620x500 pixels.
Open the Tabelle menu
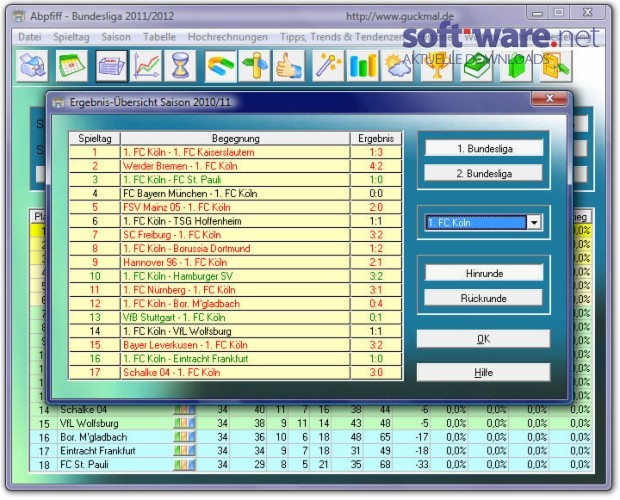(x=159, y=37)
